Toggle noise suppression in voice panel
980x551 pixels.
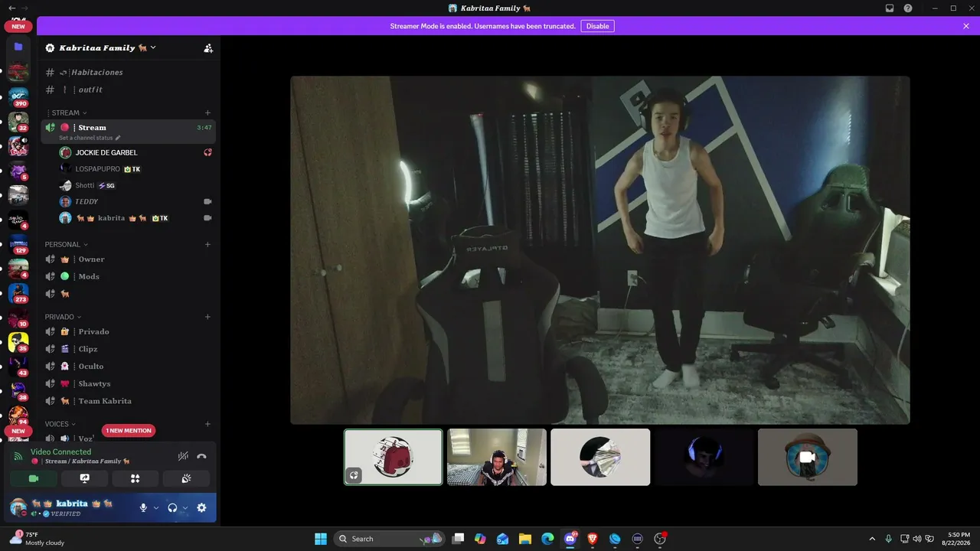pos(183,456)
